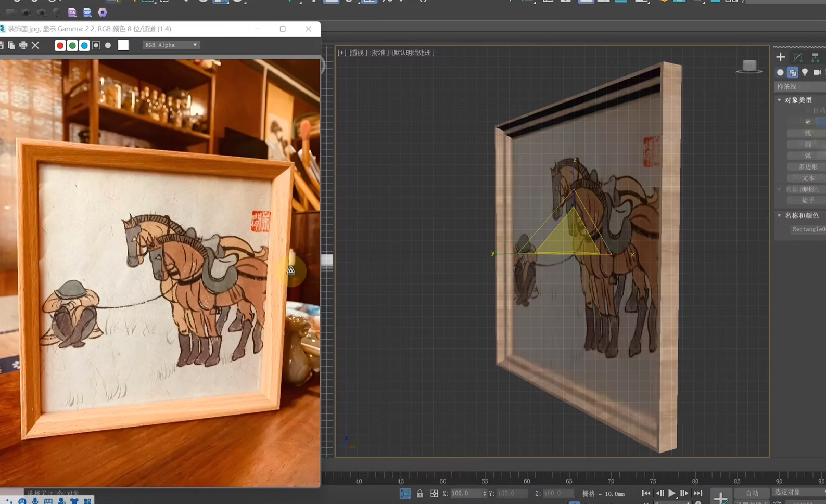Click the 圆 shape button
This screenshot has width=826, height=504.
point(808,145)
